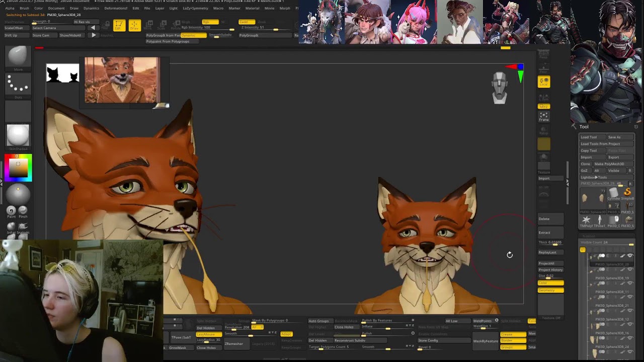This screenshot has height=362, width=644.
Task: Toggle the Dynamic subdivision button
Action: point(193,35)
